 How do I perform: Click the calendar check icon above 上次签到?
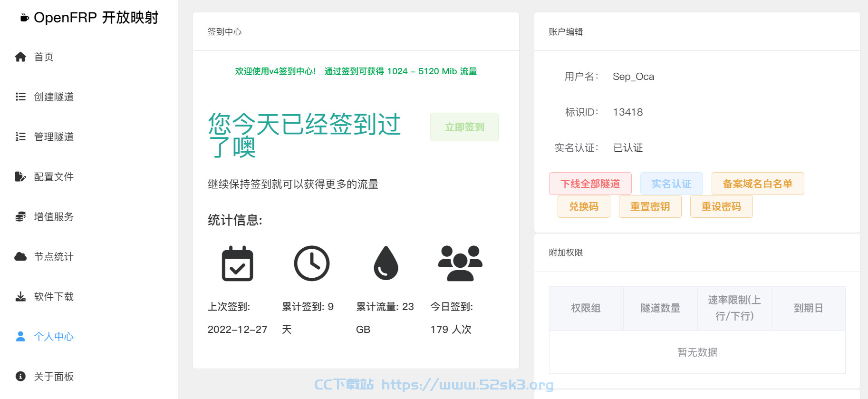pyautogui.click(x=238, y=263)
